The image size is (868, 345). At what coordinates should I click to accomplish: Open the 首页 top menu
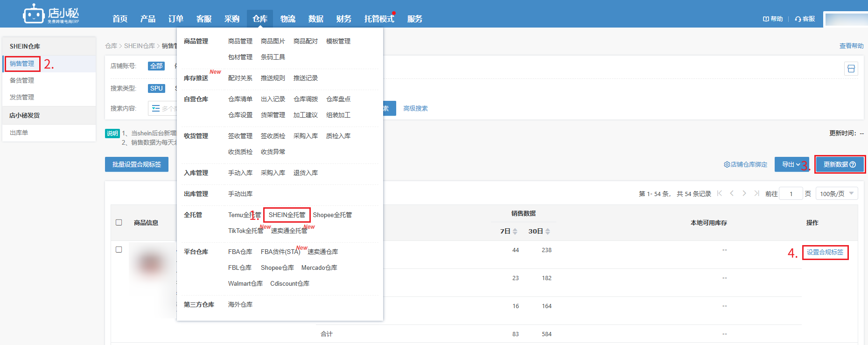pos(120,19)
